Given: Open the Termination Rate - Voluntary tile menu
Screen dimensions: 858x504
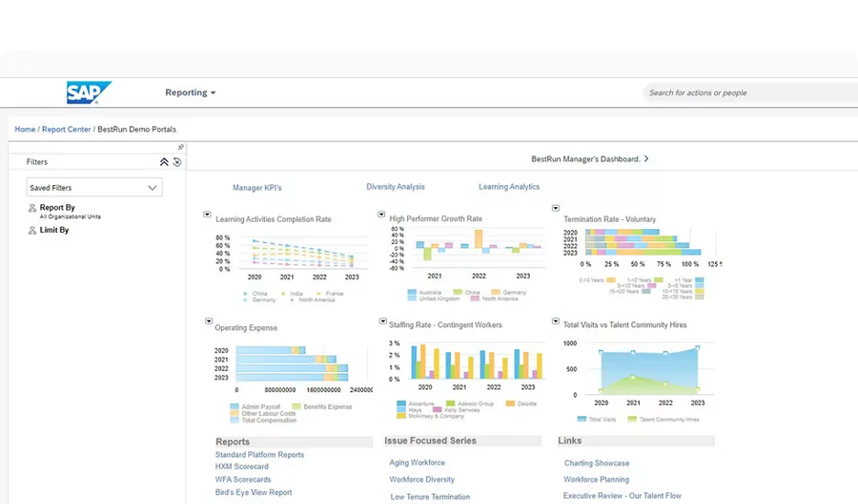Looking at the screenshot, I should (555, 209).
